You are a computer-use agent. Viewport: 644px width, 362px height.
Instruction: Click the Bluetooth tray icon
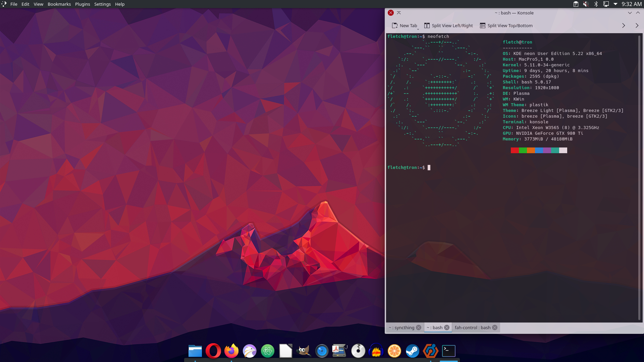point(596,4)
